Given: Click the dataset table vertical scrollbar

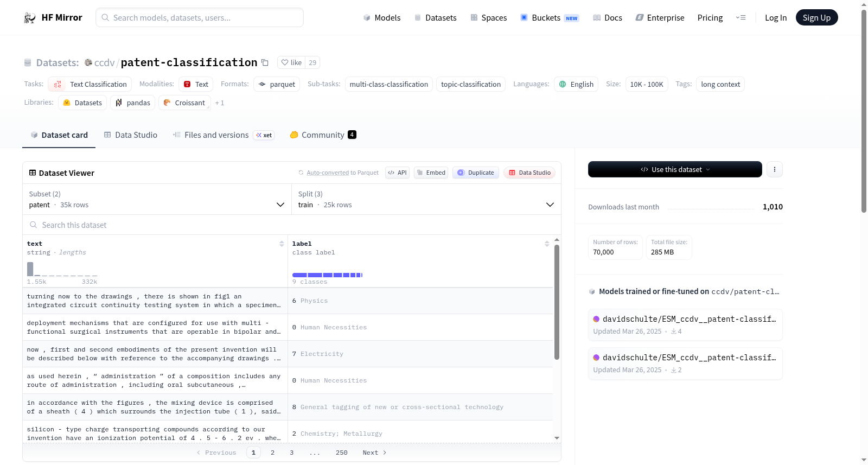Looking at the screenshot, I should (x=557, y=302).
